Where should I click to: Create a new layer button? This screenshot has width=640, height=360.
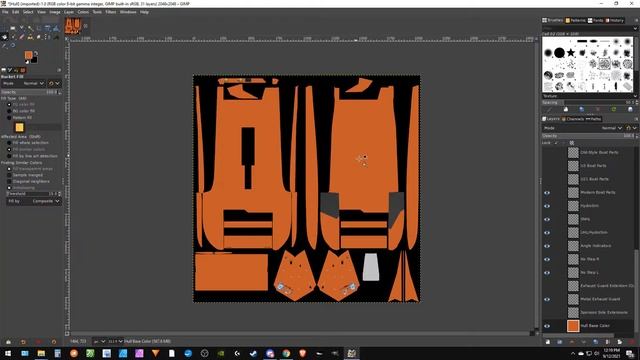click(x=548, y=342)
